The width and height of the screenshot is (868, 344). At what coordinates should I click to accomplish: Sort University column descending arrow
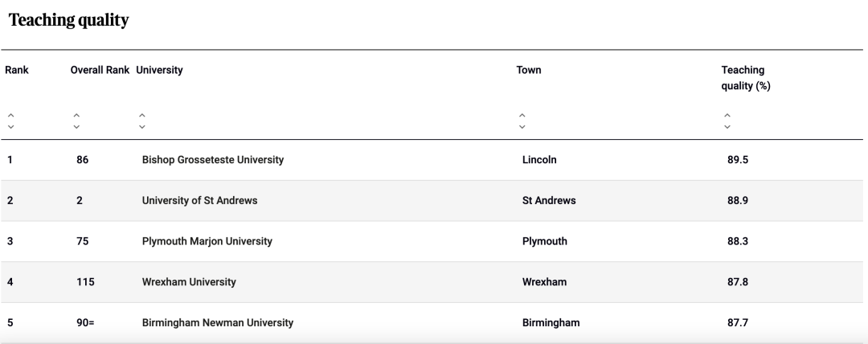(142, 127)
